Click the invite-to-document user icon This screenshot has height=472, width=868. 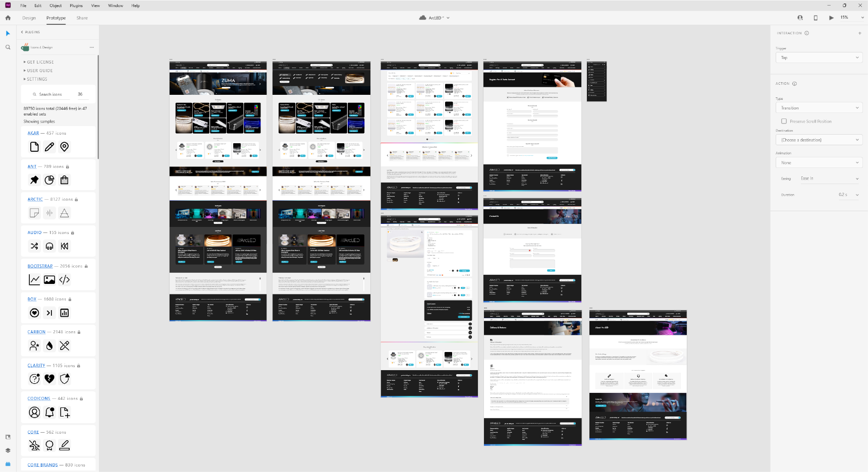coord(800,18)
